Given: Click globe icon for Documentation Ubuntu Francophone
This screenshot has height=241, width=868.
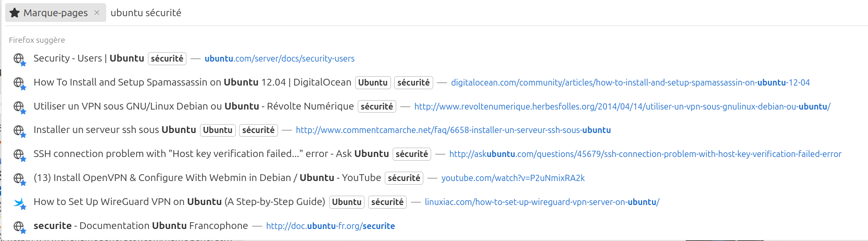Looking at the screenshot, I should (x=19, y=226).
